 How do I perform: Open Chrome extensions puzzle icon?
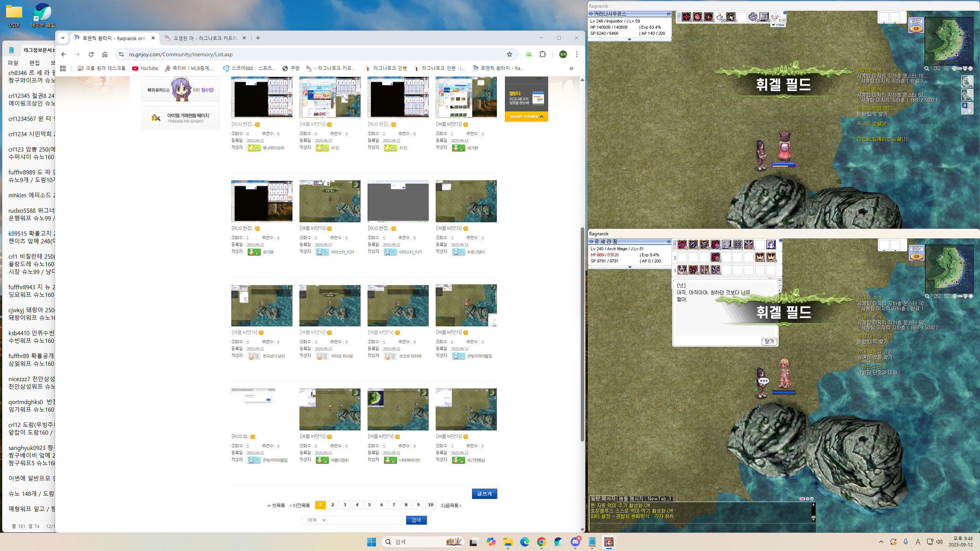[542, 54]
